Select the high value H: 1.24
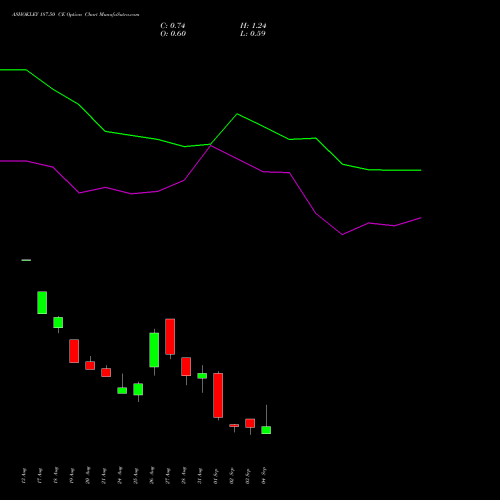This screenshot has width=500, height=500. [253, 26]
